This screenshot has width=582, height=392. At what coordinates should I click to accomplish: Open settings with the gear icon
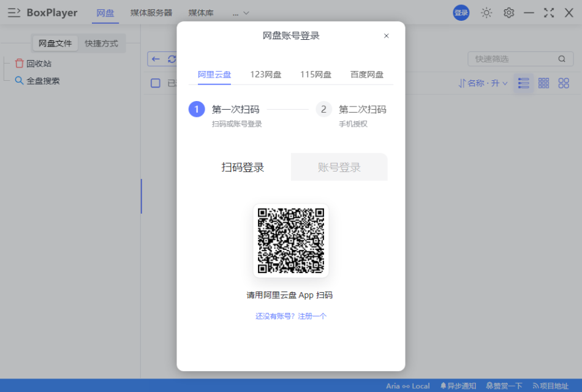(508, 13)
